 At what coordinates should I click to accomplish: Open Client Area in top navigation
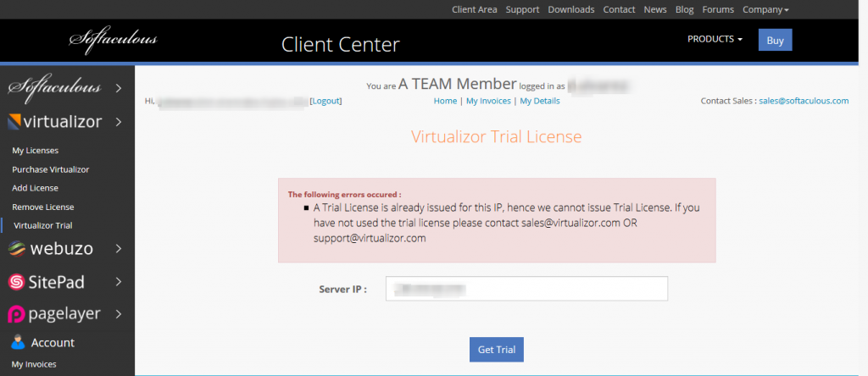pos(475,9)
